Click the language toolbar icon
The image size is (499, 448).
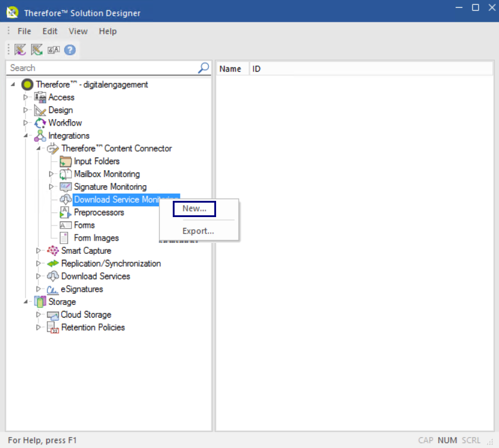click(54, 50)
